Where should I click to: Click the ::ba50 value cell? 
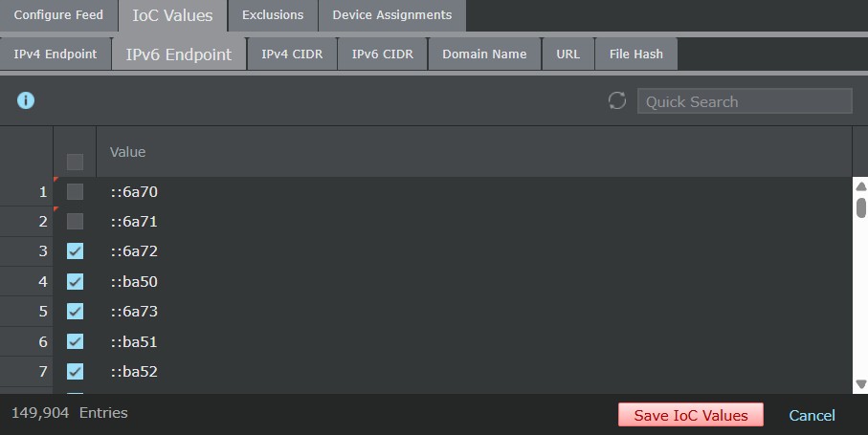point(474,282)
